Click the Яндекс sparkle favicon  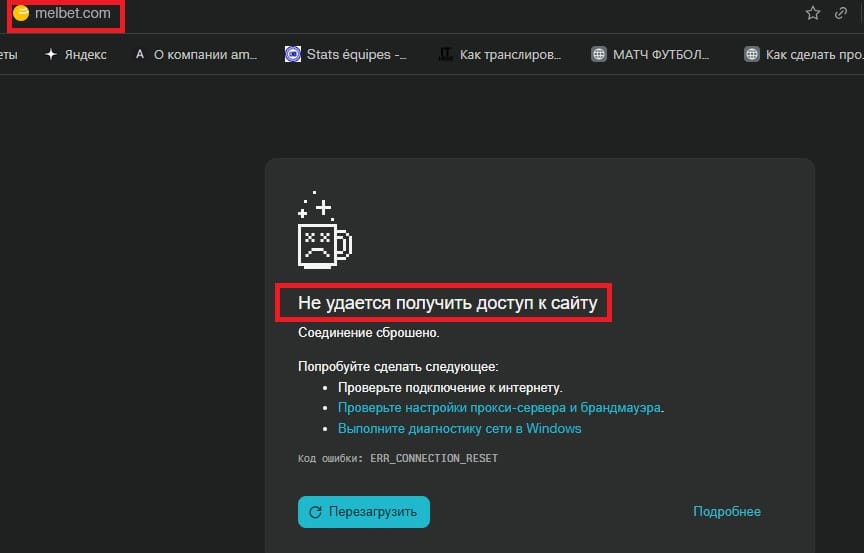[51, 55]
